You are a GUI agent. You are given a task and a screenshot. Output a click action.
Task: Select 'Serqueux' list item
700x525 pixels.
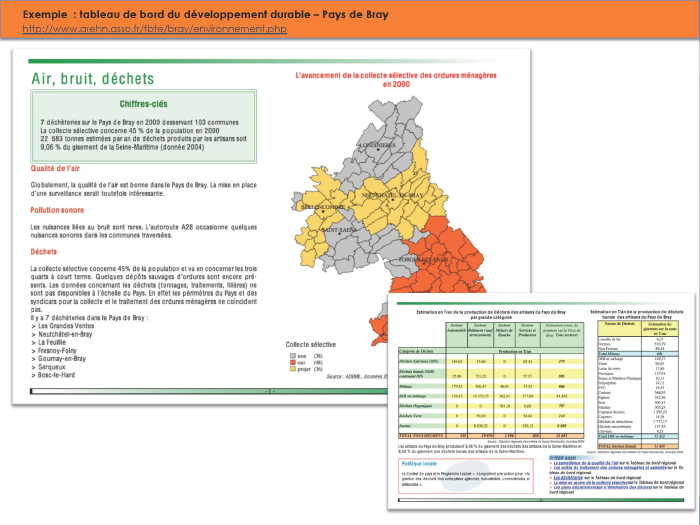52,367
